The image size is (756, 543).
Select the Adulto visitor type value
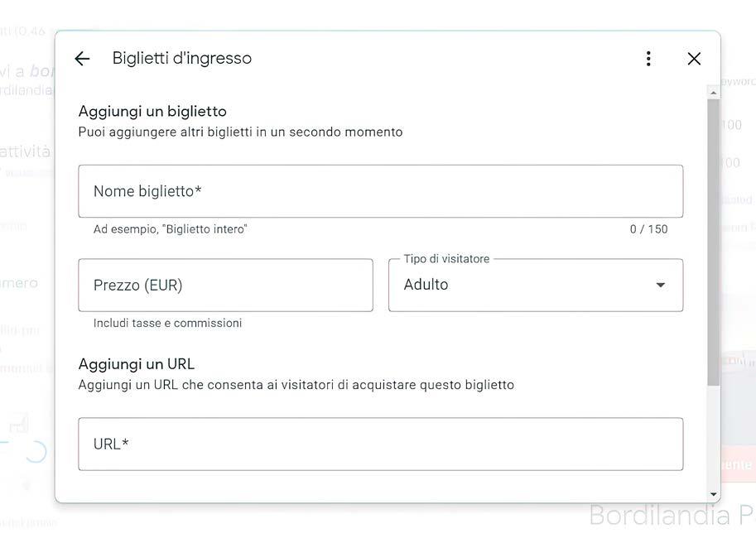click(426, 285)
